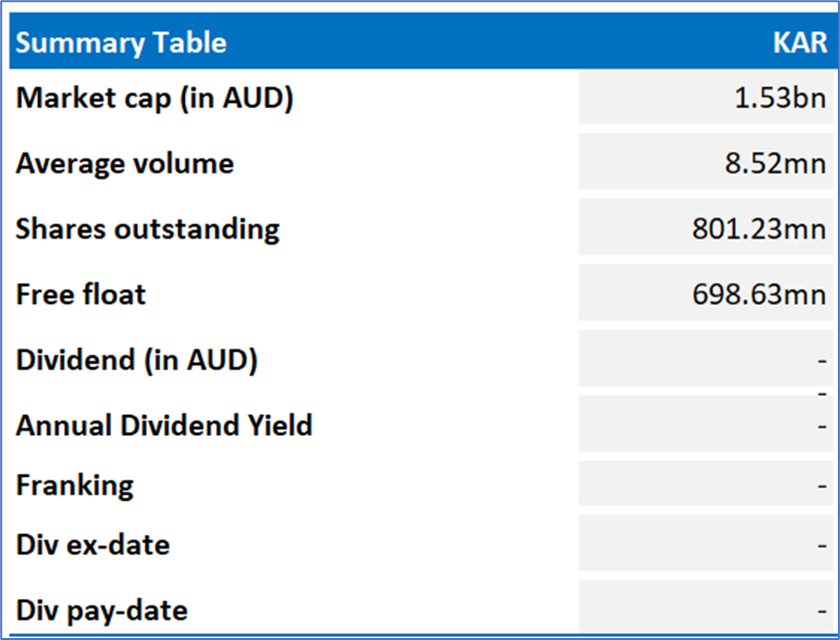This screenshot has width=840, height=640.
Task: Click the Franking row label
Action: tap(74, 485)
